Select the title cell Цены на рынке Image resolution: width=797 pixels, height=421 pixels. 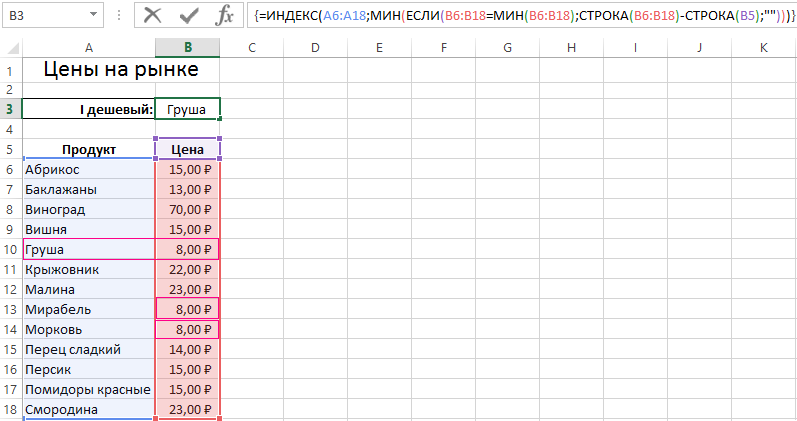click(x=120, y=69)
